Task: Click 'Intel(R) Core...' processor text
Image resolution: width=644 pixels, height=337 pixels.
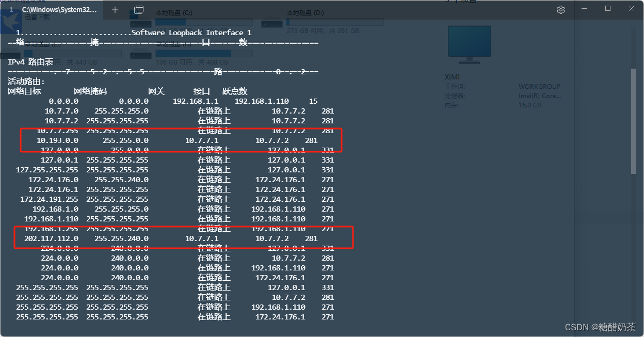Action: [540, 96]
